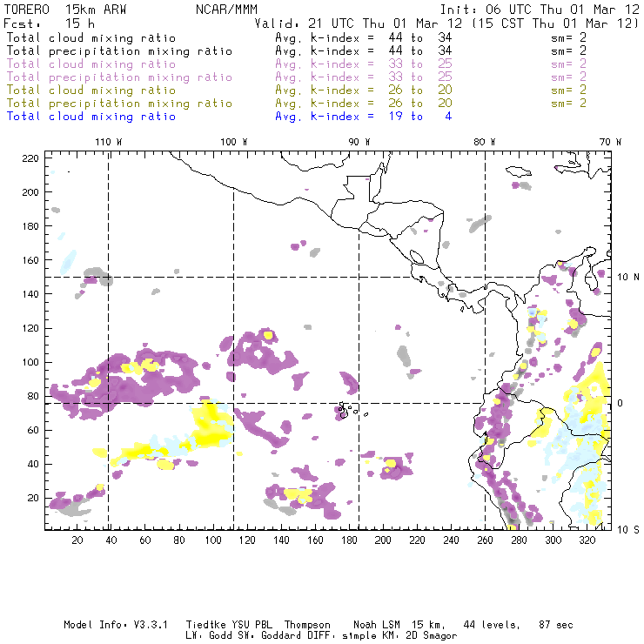The image size is (644, 644).
Task: Click the 'YSU PBL' scheme text
Action: 252,625
